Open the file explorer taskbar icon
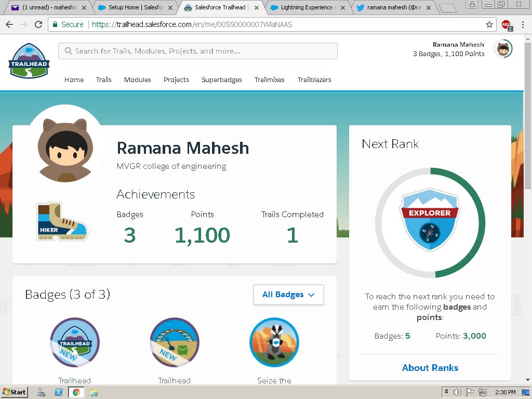The width and height of the screenshot is (532, 399). pos(94,393)
